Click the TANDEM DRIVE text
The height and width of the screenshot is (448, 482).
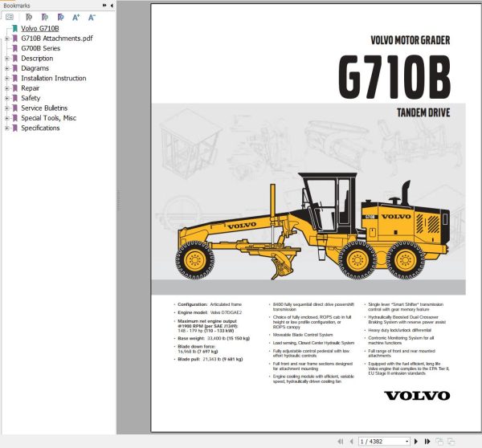click(x=423, y=112)
